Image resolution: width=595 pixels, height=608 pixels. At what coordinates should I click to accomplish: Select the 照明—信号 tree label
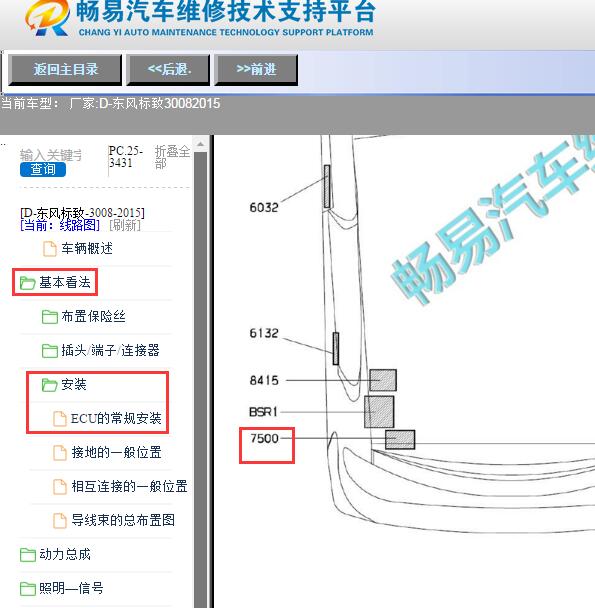(71, 589)
